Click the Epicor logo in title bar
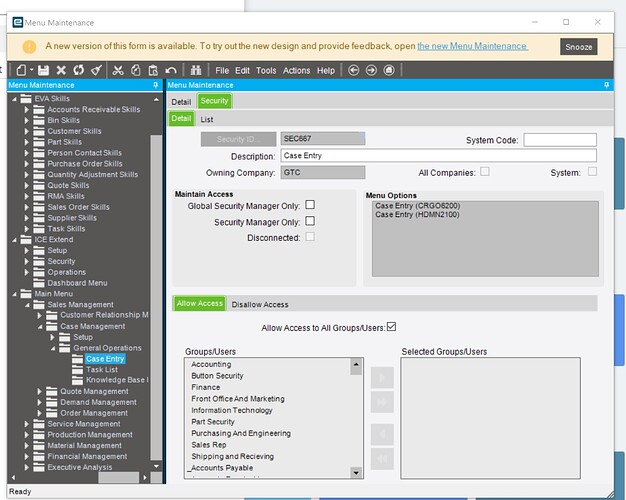626x500 pixels. 18,22
